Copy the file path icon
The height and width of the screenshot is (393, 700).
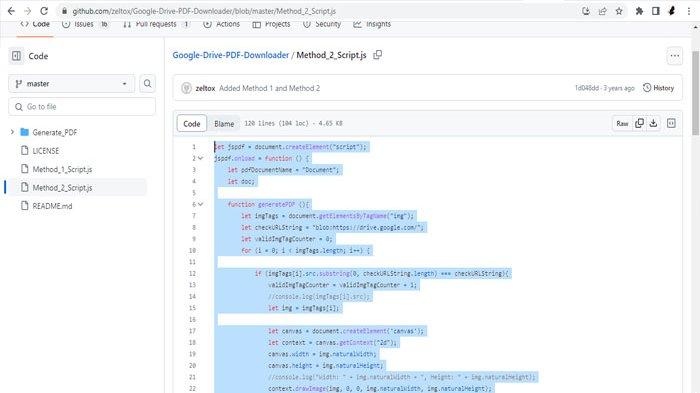[x=378, y=54]
